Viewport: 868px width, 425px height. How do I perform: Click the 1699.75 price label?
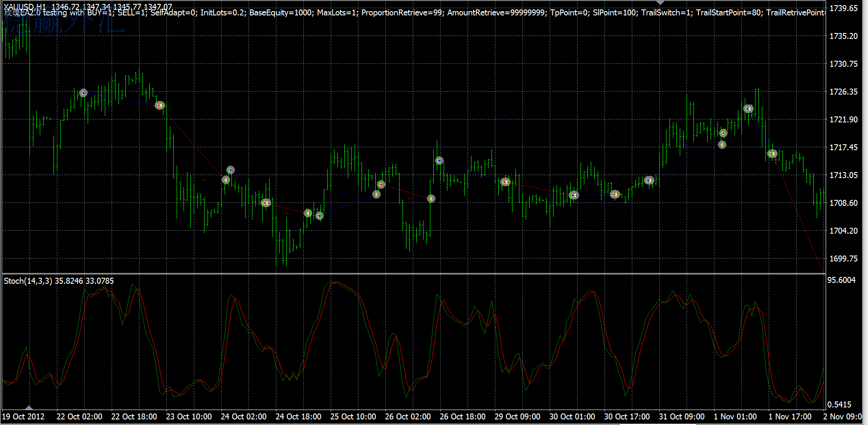[x=843, y=259]
